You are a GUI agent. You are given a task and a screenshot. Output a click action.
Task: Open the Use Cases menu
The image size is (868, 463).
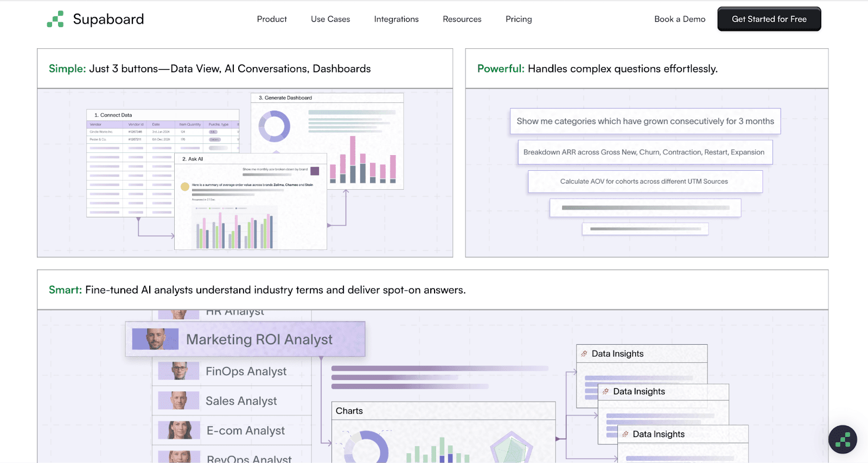click(x=330, y=19)
